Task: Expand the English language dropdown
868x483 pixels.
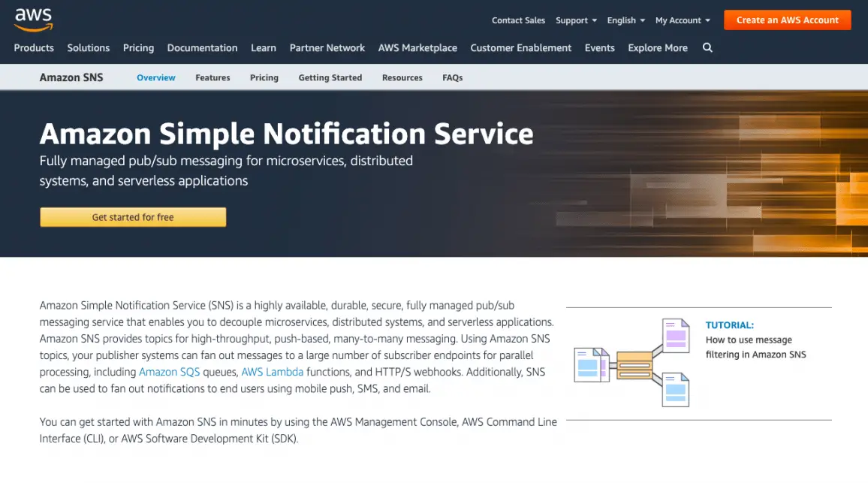Action: 626,20
